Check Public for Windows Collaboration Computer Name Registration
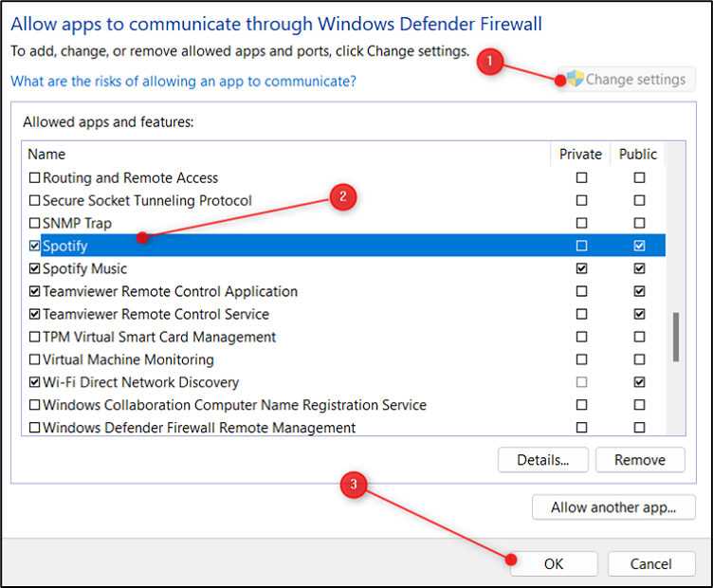This screenshot has width=713, height=588. point(639,405)
